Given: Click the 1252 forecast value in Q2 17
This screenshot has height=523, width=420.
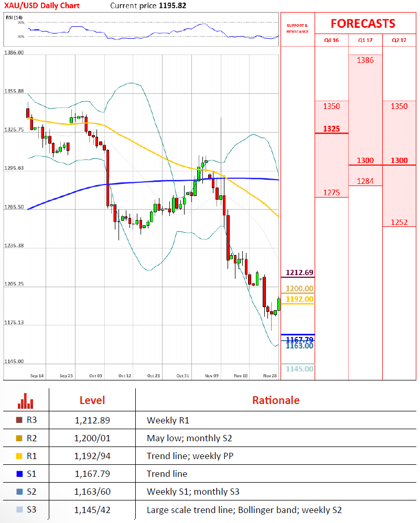Looking at the screenshot, I should point(400,223).
